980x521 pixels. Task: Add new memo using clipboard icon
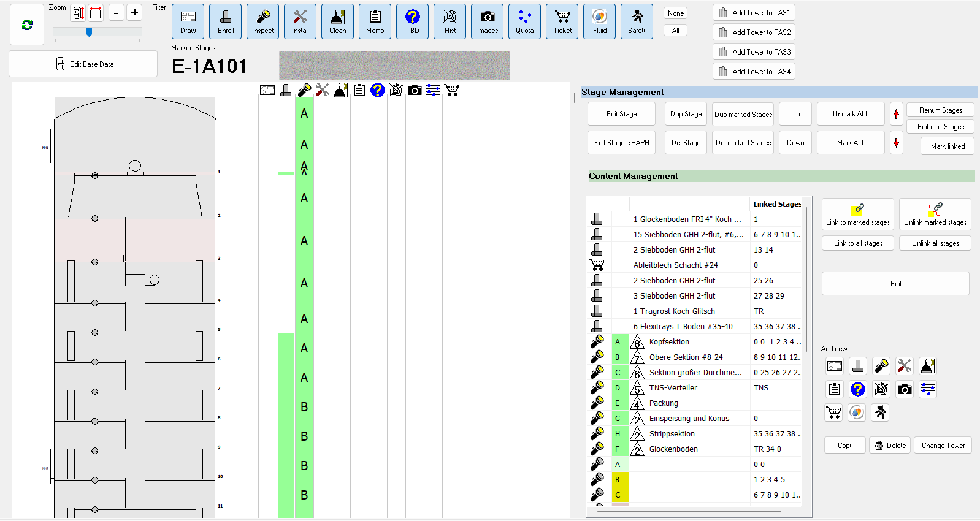coord(834,389)
